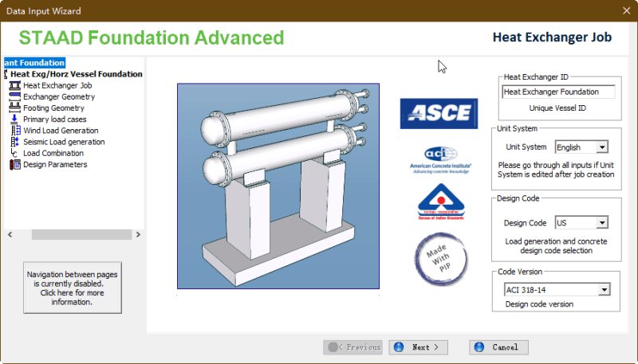Click the 'STAAD Foundation Advanced' heading
Image resolution: width=638 pixels, height=364 pixels.
152,37
